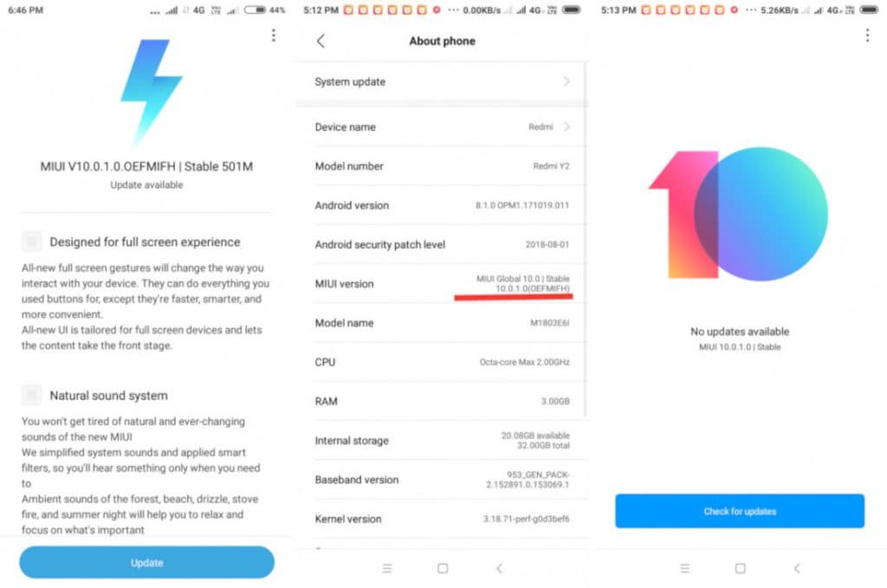Open Internal storage row
Viewport: 887px width, 588px height.
click(442, 441)
